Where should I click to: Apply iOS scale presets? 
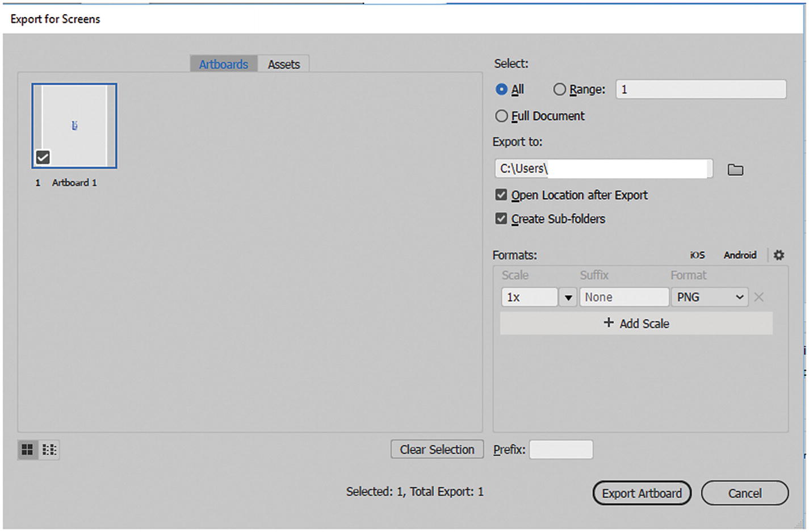(697, 255)
